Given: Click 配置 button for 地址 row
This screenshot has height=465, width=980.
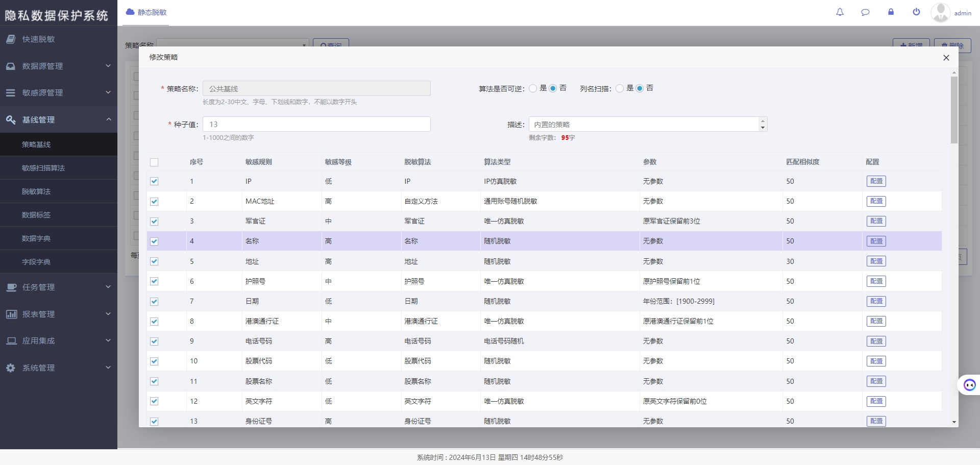Looking at the screenshot, I should [x=876, y=261].
